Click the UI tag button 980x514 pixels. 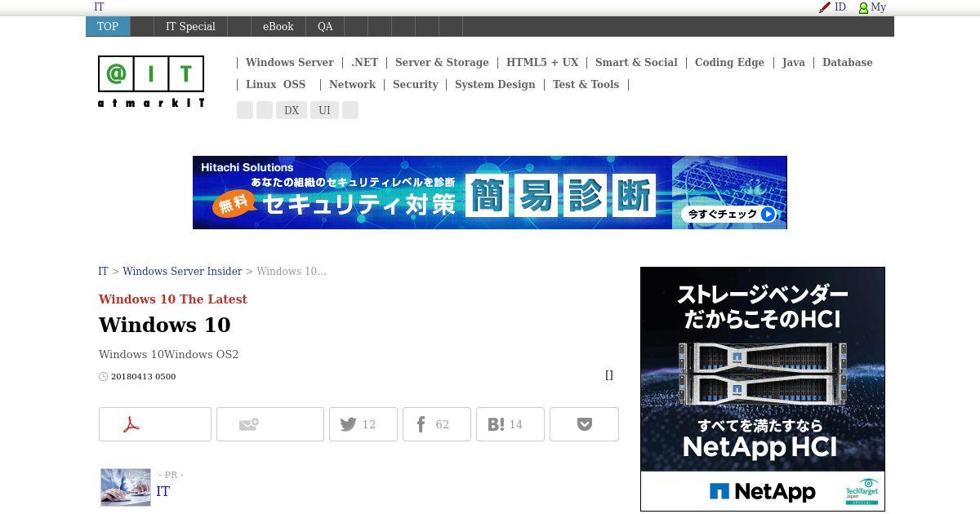point(324,110)
